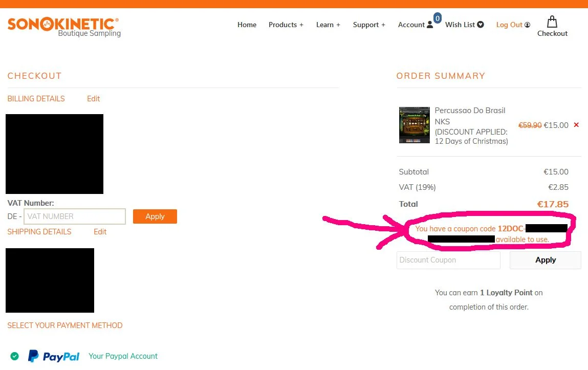The width and height of the screenshot is (588, 370).
Task: Focus the Discount Coupon input field
Action: [448, 260]
